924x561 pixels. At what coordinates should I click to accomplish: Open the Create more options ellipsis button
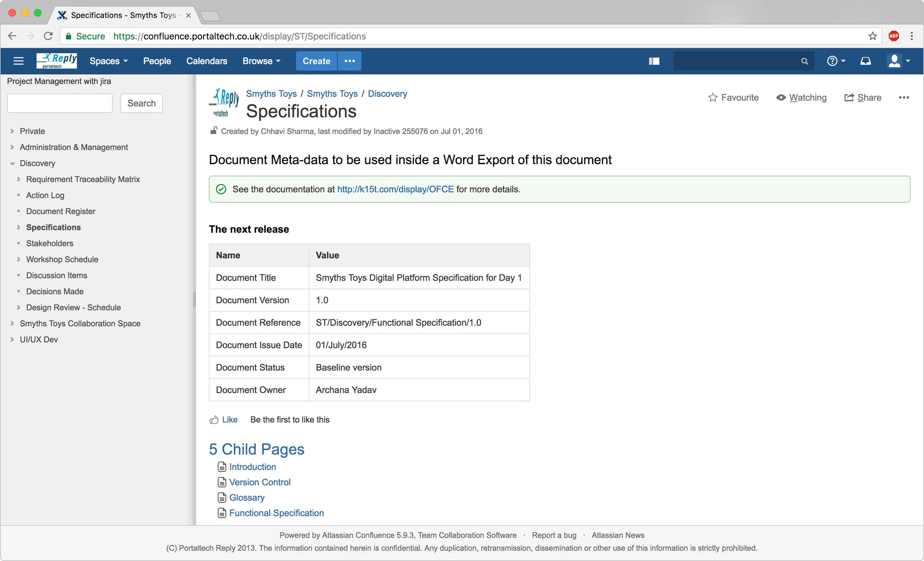pyautogui.click(x=350, y=61)
